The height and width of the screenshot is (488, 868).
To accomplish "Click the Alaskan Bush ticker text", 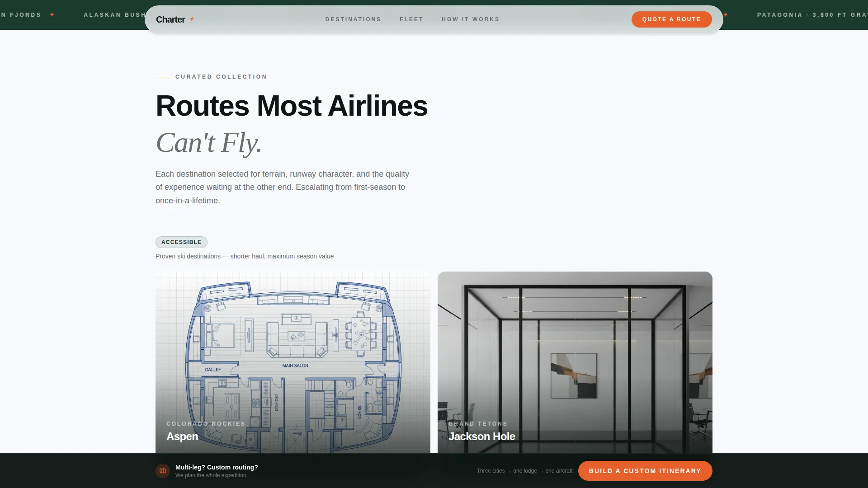I will [x=114, y=15].
